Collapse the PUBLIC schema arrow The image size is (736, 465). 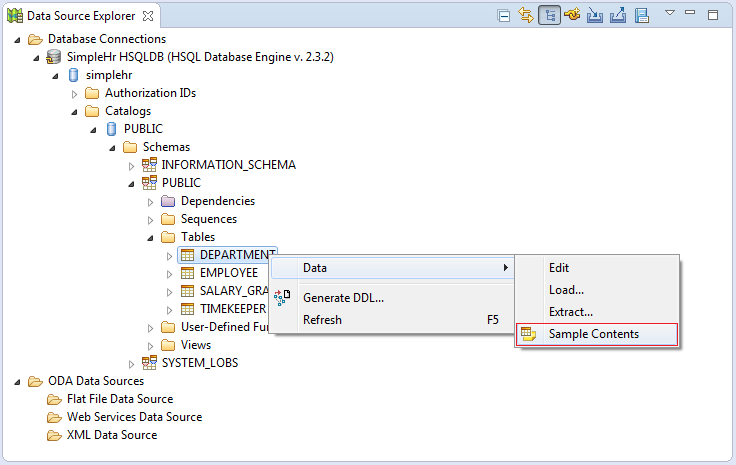[131, 184]
